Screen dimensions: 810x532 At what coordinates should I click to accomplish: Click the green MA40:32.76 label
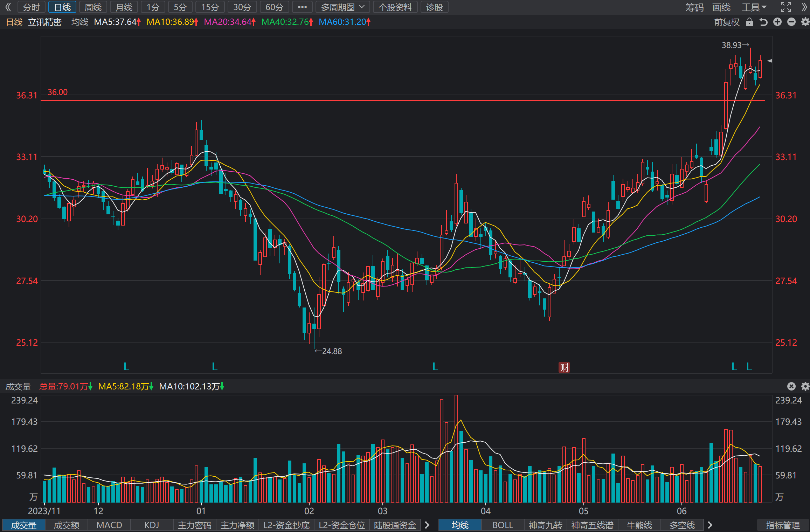(x=287, y=22)
